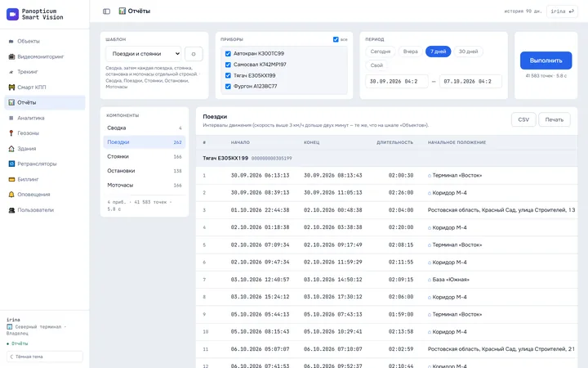Open Объекты icon in sidebar
Viewport: 588px width, 368px height.
[x=11, y=42]
